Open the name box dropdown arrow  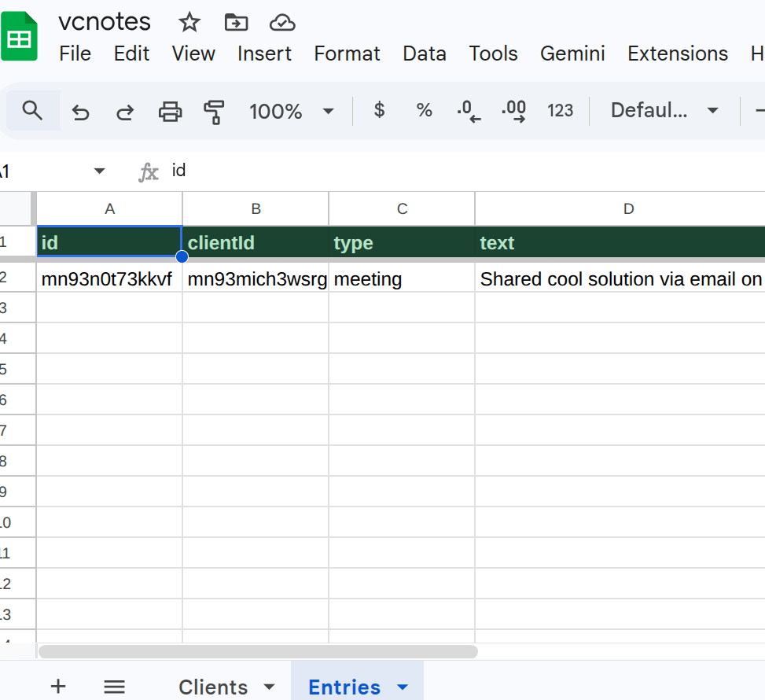99,171
